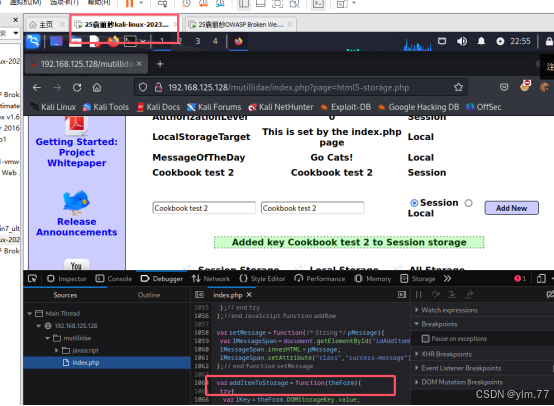Focus the Firefox window button in taskbar

(x=238, y=41)
